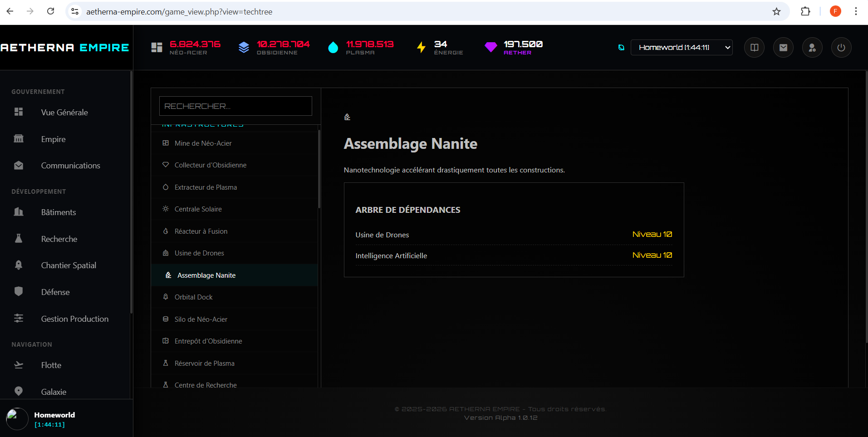Open the tech tree book icon

point(754,48)
